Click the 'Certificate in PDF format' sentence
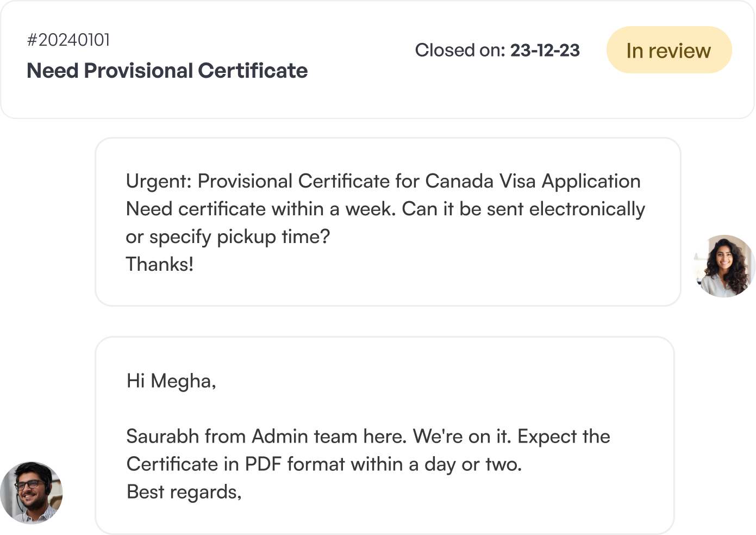Screen dimensions: 756x535 point(324,464)
